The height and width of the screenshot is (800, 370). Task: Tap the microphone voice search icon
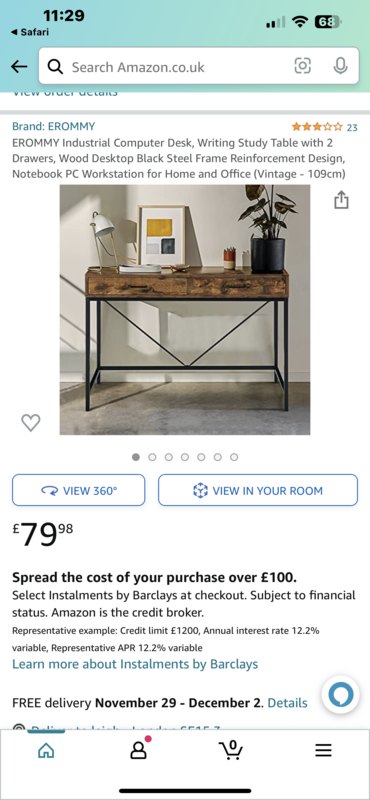(x=340, y=66)
